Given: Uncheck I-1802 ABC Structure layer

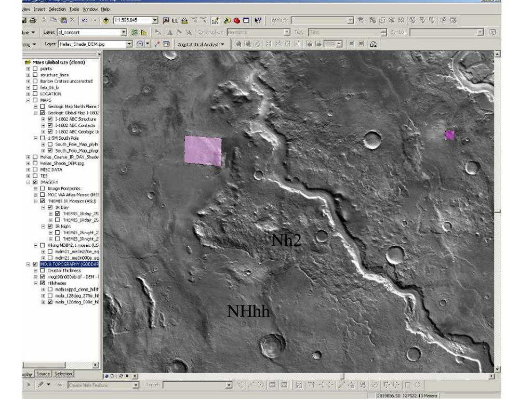Looking at the screenshot, I should [x=50, y=119].
